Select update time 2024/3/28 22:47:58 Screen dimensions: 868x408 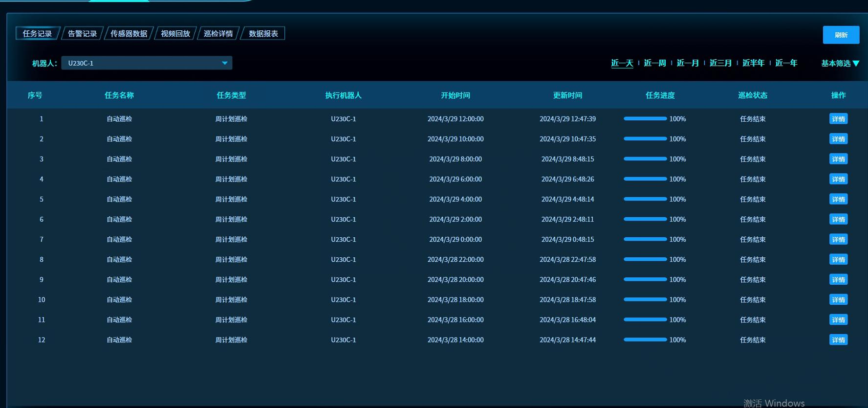(x=567, y=259)
